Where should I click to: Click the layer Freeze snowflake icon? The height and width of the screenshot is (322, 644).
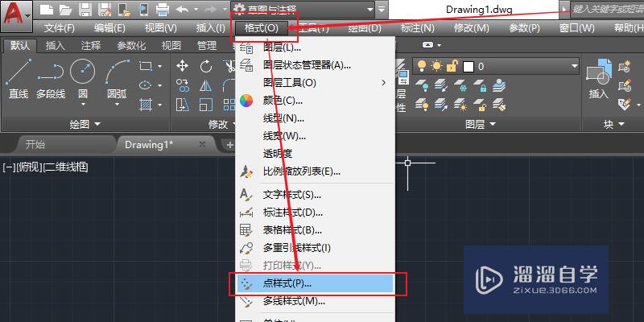coord(460,85)
